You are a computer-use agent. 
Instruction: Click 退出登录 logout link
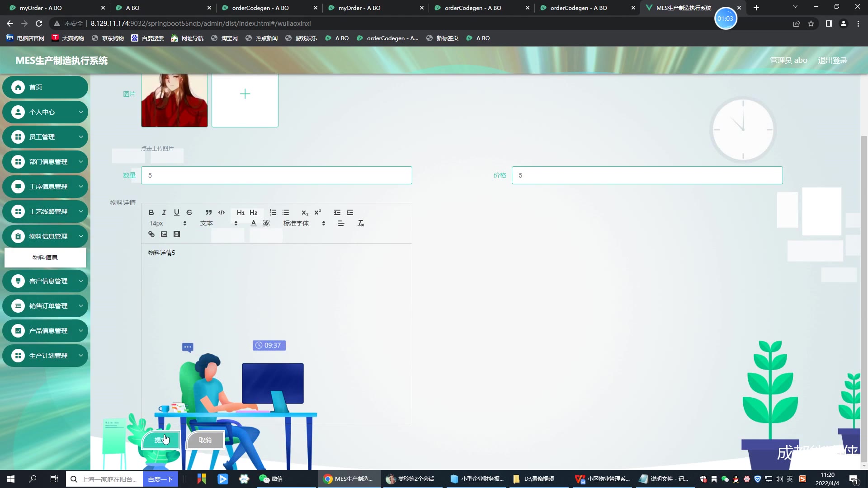832,61
